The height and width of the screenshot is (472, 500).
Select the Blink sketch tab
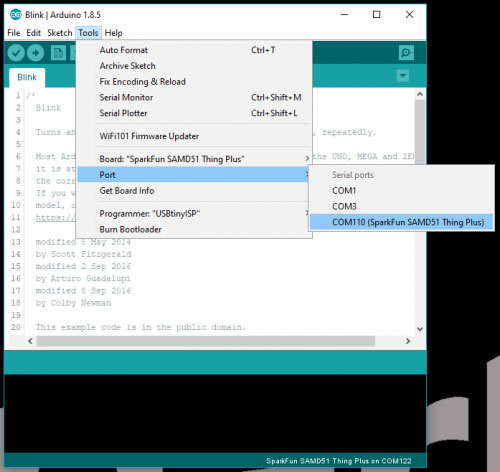point(27,77)
